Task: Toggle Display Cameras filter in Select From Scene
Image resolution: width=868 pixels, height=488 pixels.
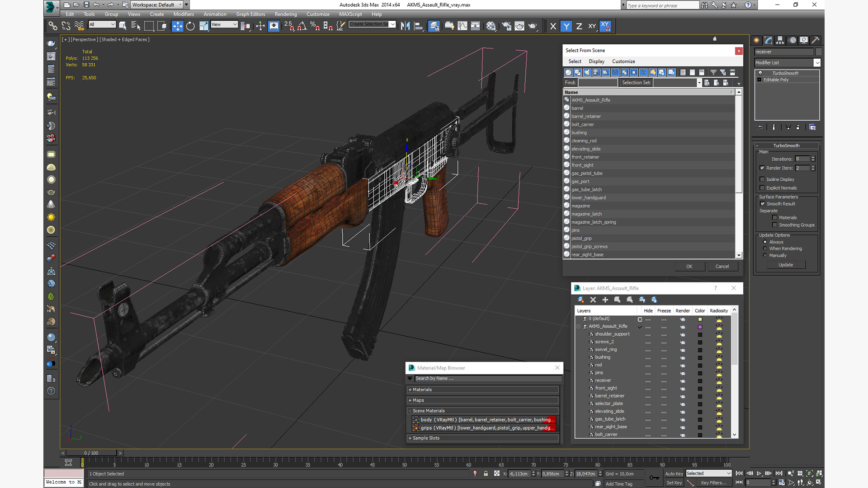Action: pyautogui.click(x=596, y=72)
